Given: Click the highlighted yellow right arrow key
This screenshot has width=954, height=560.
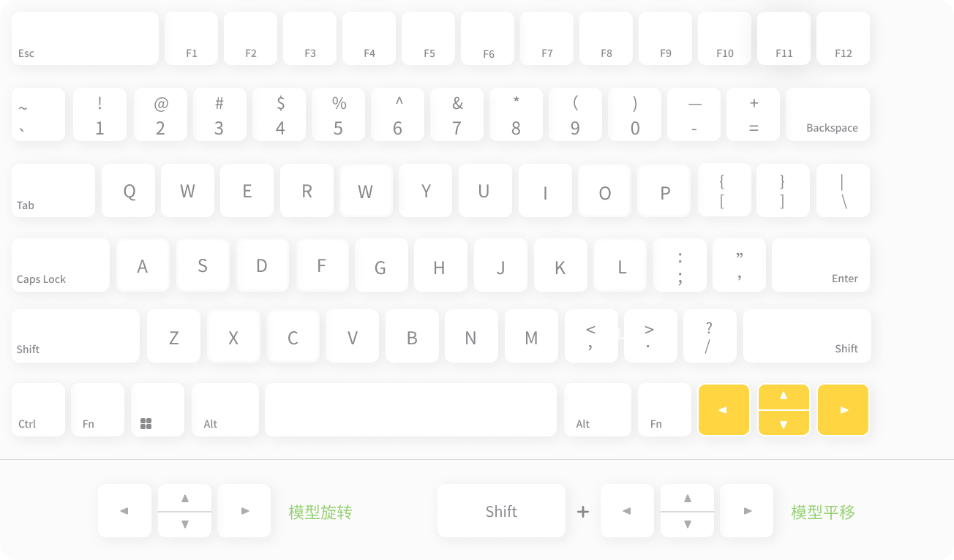Looking at the screenshot, I should coord(843,410).
